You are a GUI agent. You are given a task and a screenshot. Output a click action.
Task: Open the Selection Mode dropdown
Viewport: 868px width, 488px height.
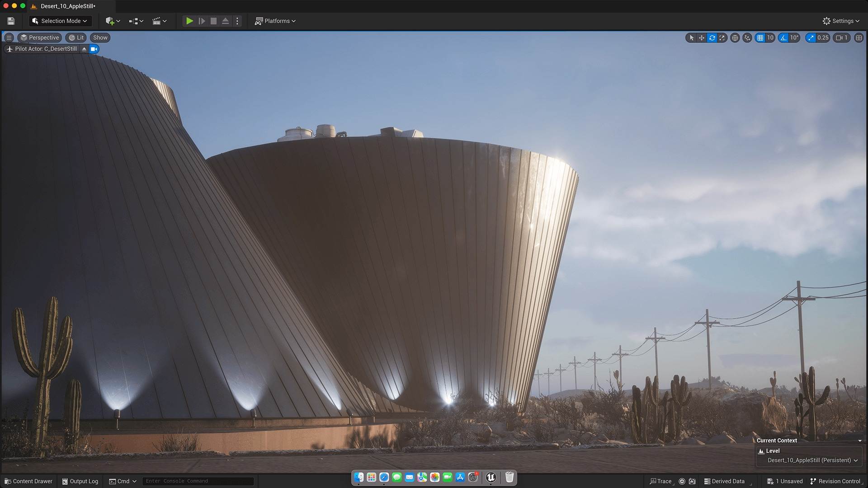click(60, 21)
